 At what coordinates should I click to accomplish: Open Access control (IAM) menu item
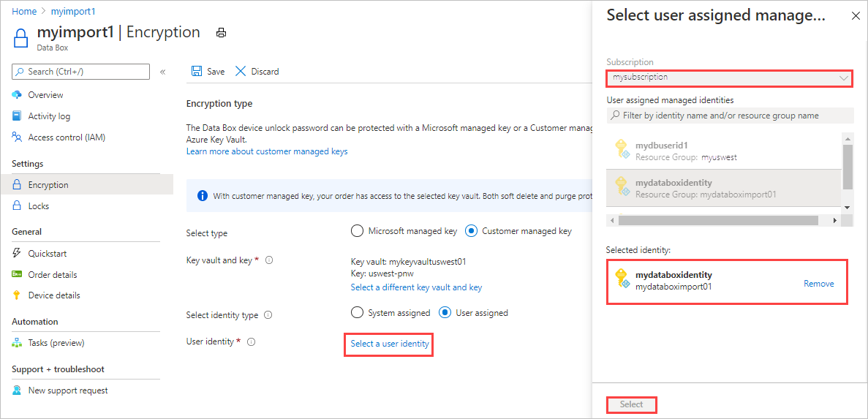tap(67, 137)
